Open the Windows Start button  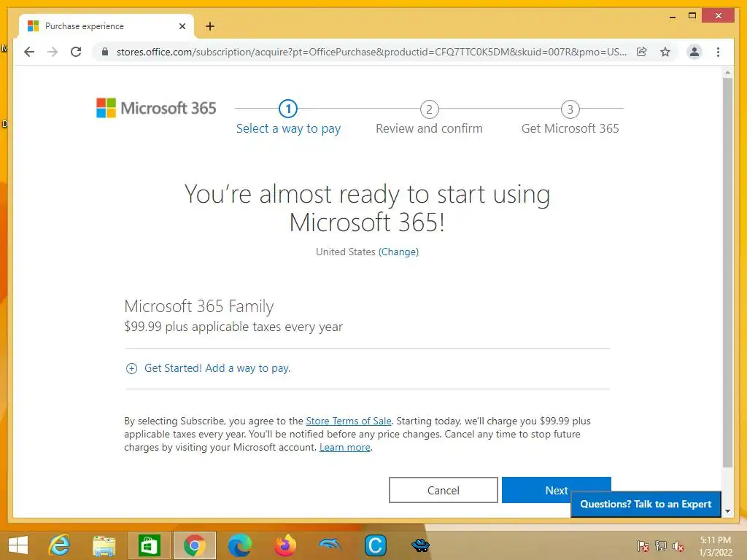click(x=18, y=545)
